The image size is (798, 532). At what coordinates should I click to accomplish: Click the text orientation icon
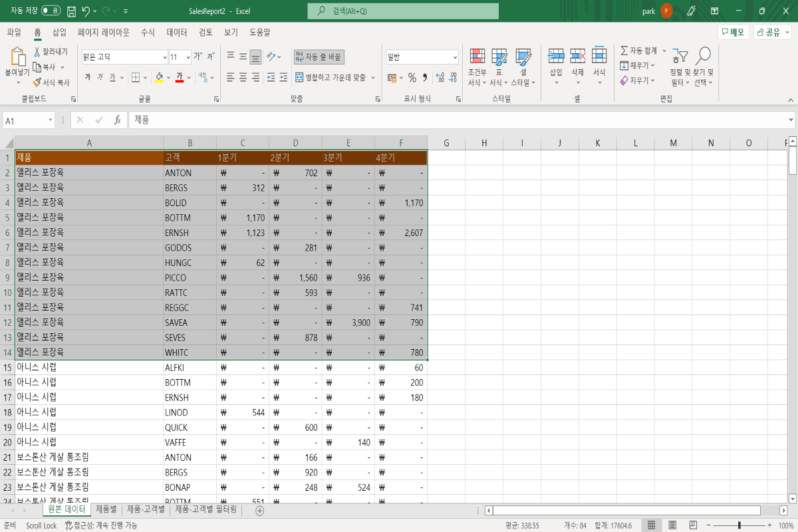tap(271, 57)
